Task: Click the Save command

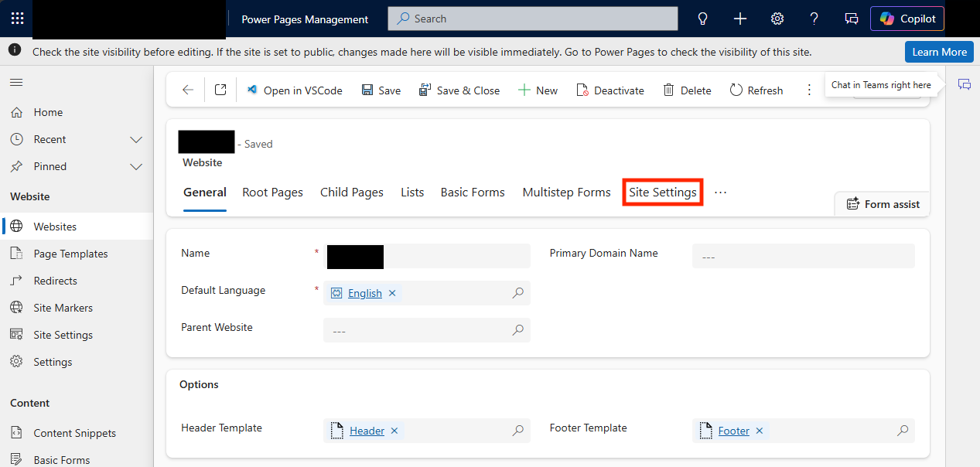Action: (x=381, y=90)
